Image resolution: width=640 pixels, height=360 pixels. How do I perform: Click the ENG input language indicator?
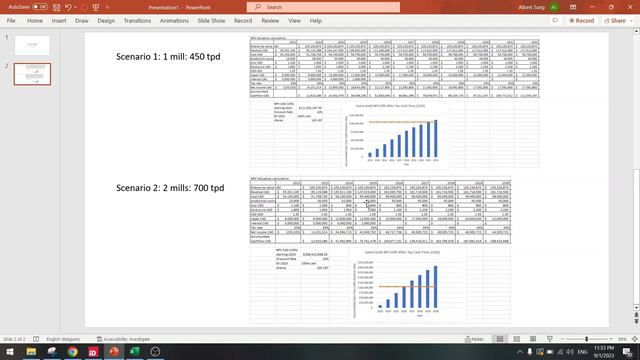[x=582, y=352]
